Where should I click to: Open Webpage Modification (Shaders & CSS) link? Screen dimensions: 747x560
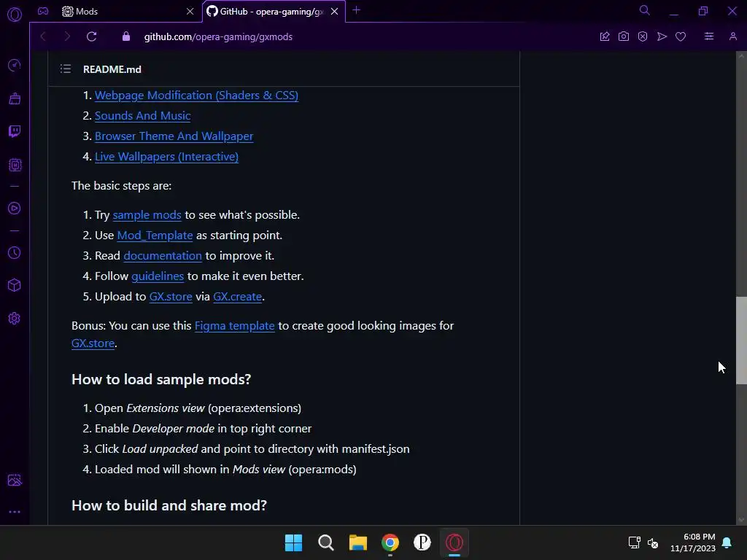coord(196,96)
